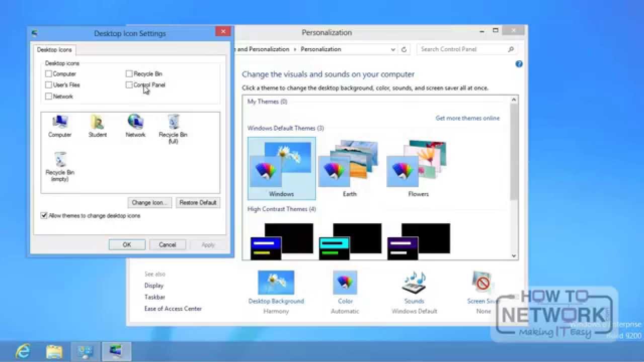Click the themes list scrollbar thumb
The height and width of the screenshot is (362, 644).
[x=514, y=151]
